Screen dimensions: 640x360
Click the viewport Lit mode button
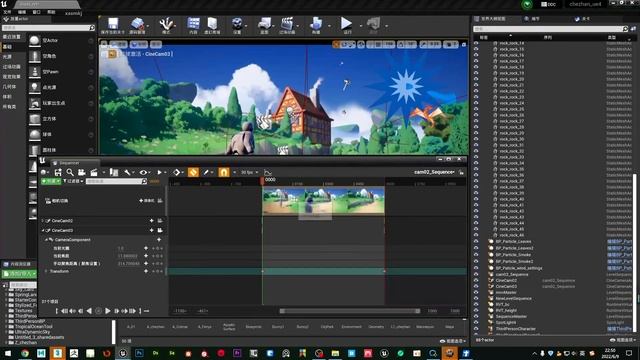(139, 44)
